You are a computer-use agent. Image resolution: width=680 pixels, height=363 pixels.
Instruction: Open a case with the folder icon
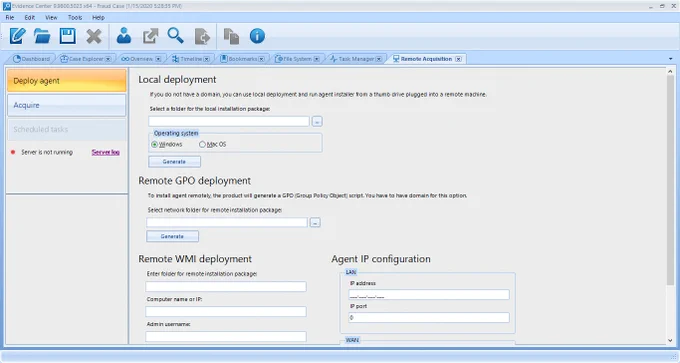(42, 36)
